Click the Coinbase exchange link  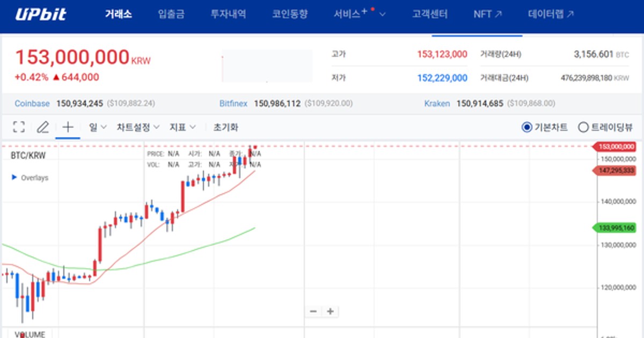click(32, 104)
